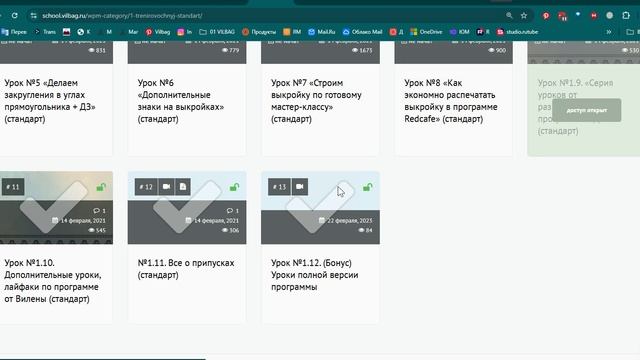Click the green unlock icon on lesson #11
Screen dimensions: 640x360
point(101,187)
